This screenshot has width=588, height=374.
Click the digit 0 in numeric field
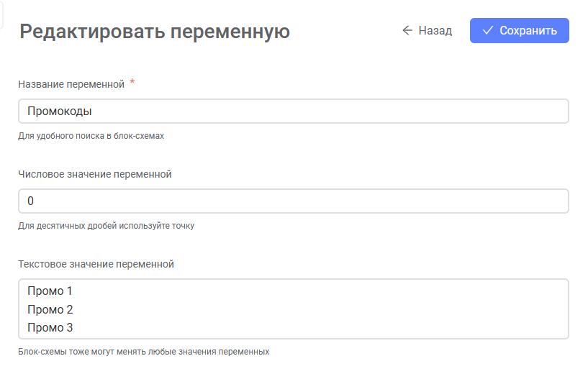tap(31, 201)
